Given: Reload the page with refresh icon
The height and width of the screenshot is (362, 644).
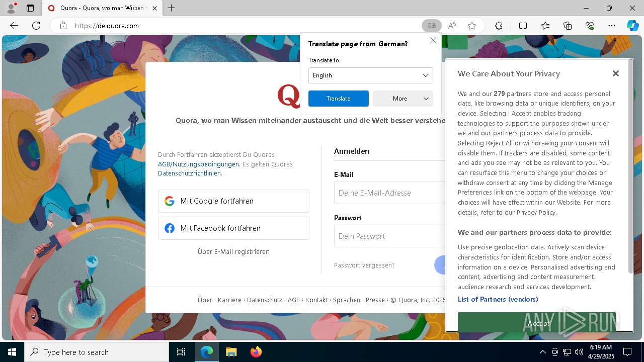Looking at the screenshot, I should 36,26.
